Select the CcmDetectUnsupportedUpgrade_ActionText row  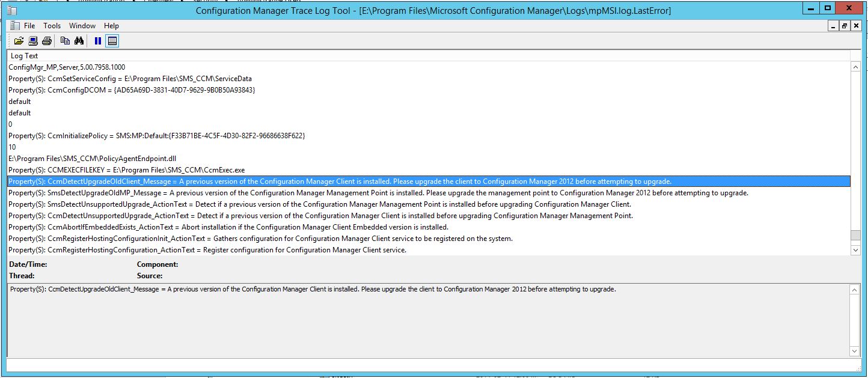[x=429, y=216]
